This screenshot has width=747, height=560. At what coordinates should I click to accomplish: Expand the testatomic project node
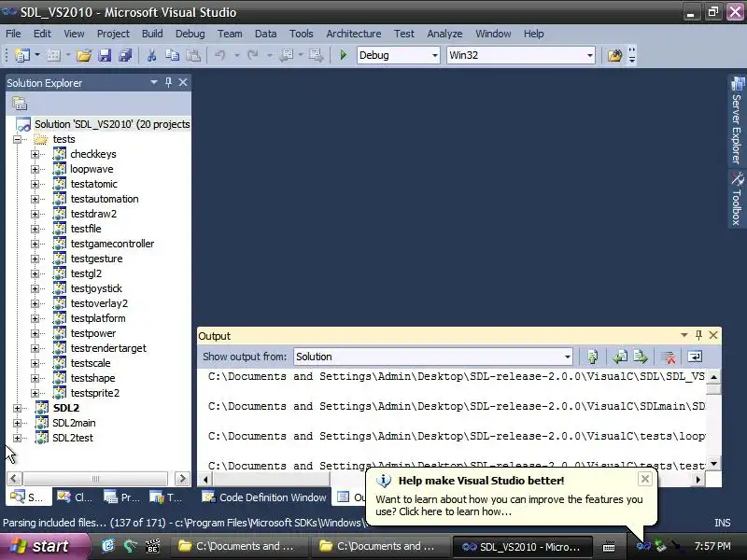pos(35,184)
